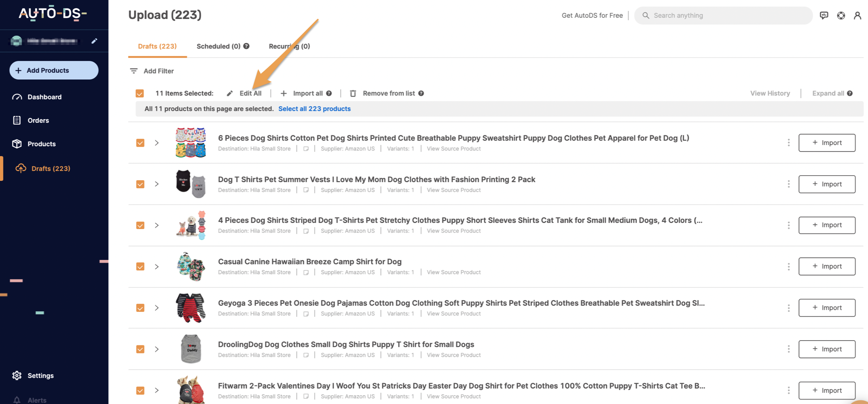Open the Alerts bell icon
868x404 pixels.
point(17,400)
